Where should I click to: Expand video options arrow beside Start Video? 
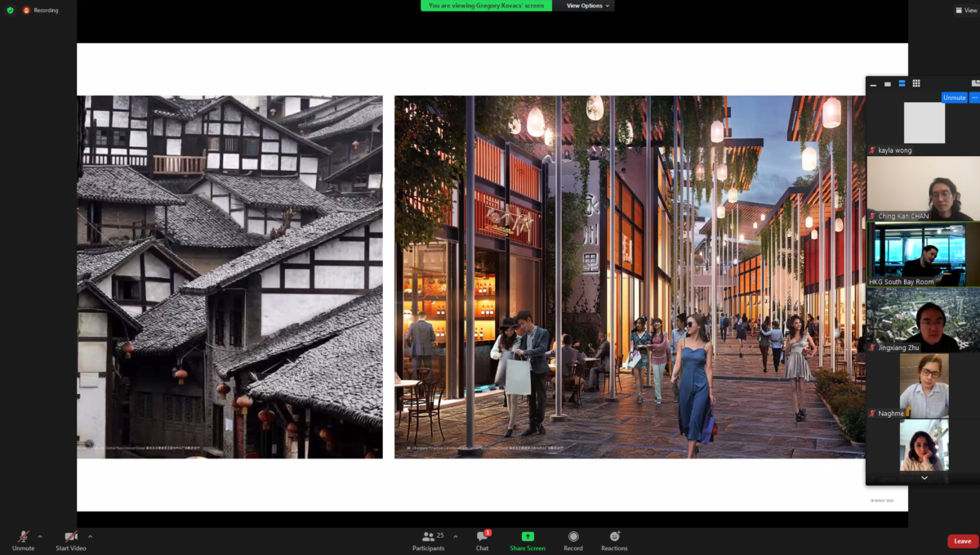tap(90, 536)
